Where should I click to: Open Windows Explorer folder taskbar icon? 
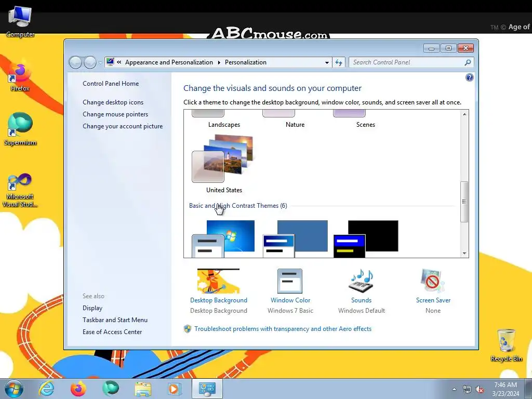pyautogui.click(x=143, y=389)
